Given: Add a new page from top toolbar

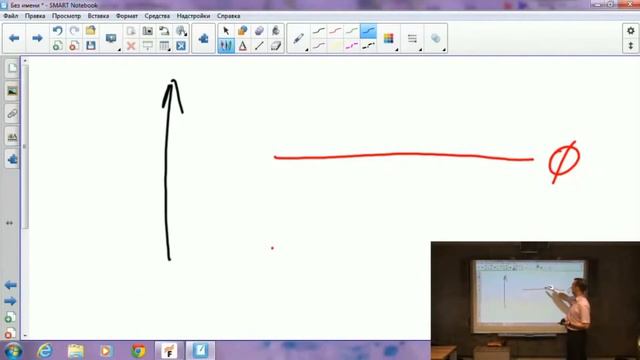Looking at the screenshot, I should tap(58, 45).
